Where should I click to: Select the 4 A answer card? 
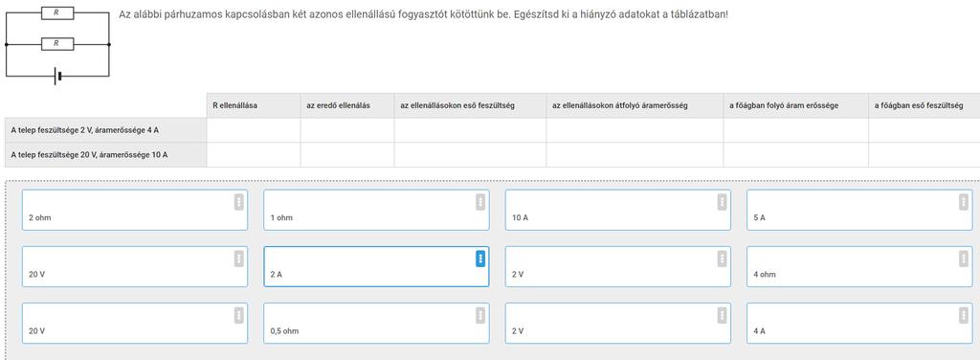pyautogui.click(x=859, y=323)
